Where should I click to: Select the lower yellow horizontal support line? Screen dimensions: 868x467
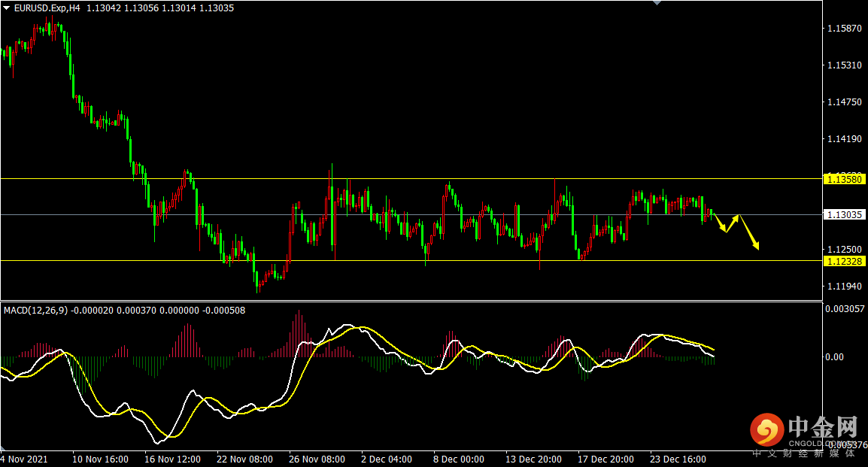(411, 261)
